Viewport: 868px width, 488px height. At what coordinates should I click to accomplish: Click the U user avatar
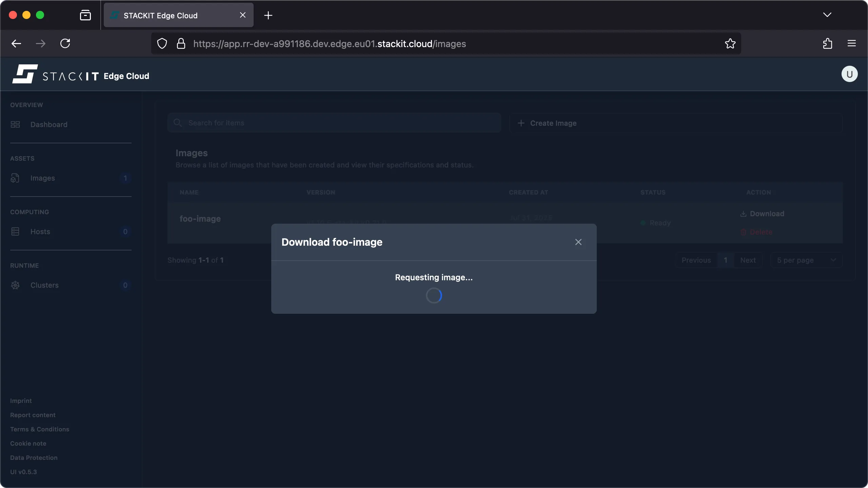(849, 74)
